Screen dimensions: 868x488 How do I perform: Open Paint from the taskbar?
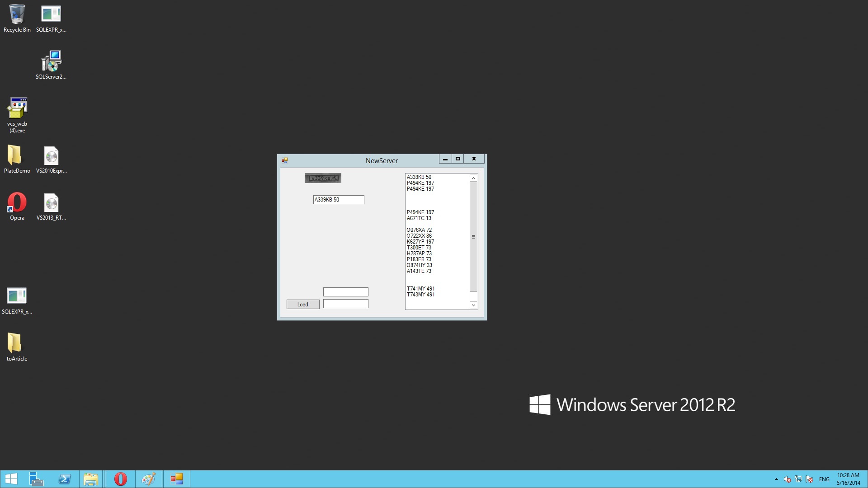[x=149, y=479]
